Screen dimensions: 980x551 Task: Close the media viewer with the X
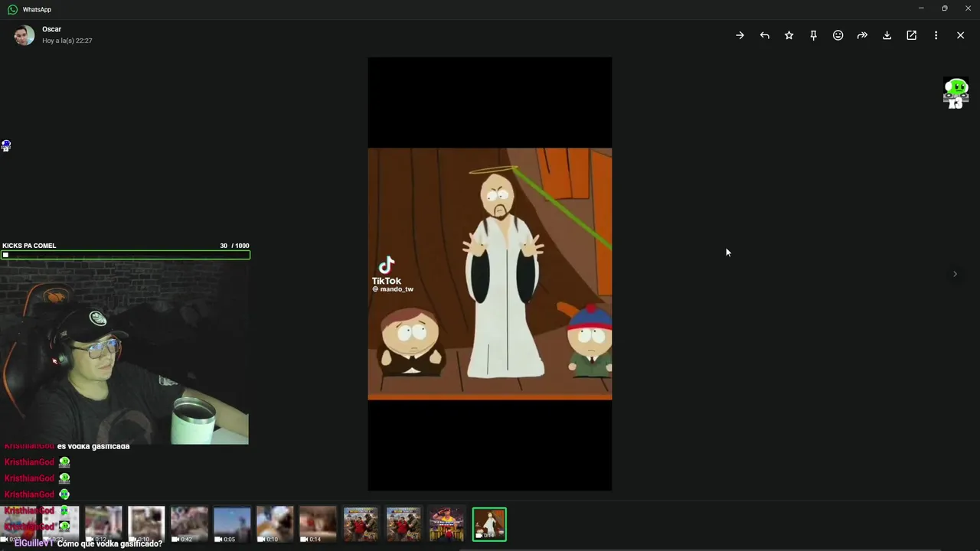tap(960, 35)
